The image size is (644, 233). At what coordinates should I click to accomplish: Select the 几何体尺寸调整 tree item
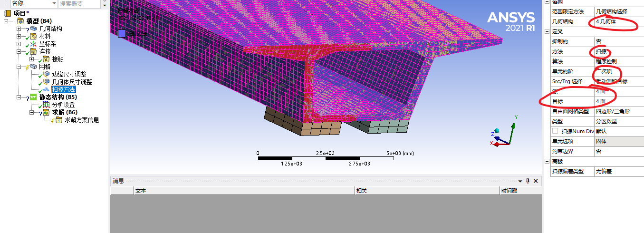72,82
